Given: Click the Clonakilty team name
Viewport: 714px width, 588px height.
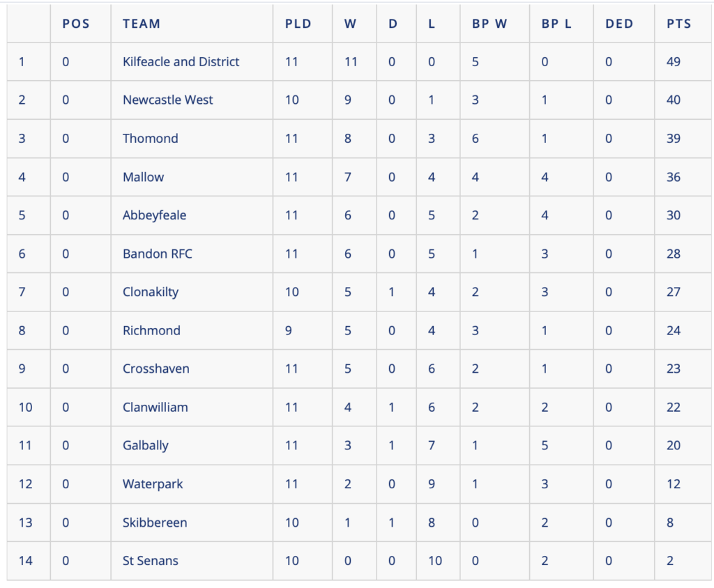Looking at the screenshot, I should point(150,292).
